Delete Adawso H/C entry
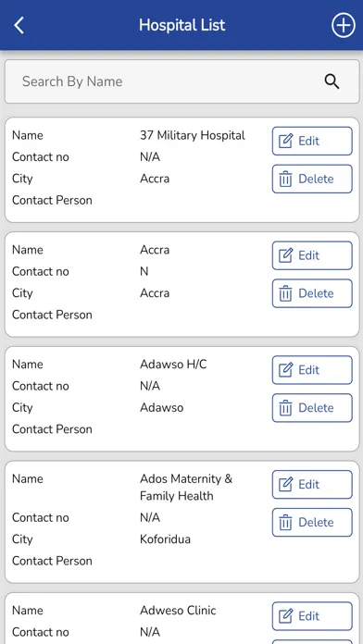 click(312, 408)
